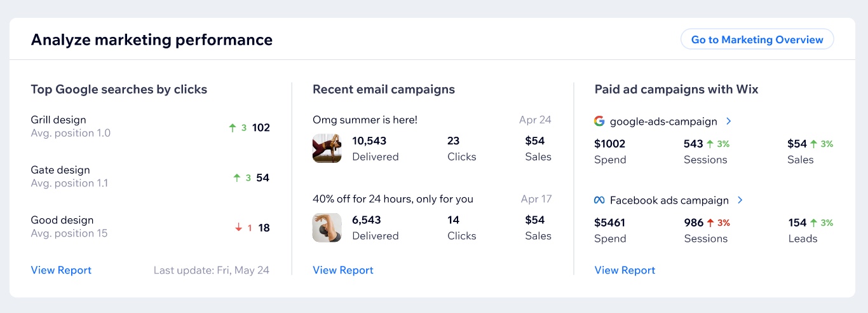Click the green arrow beside 543 Sessions
Screen dimensions: 868x313
click(x=710, y=144)
